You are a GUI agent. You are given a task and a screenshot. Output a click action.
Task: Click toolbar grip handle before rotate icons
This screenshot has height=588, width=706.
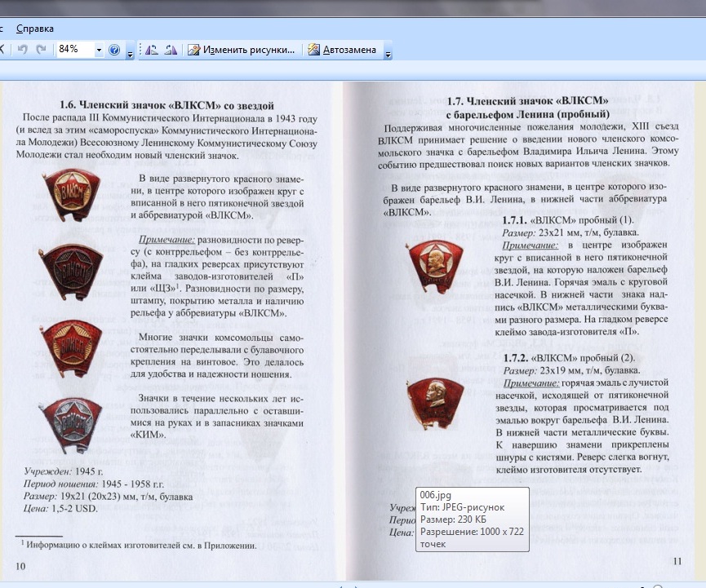140,50
